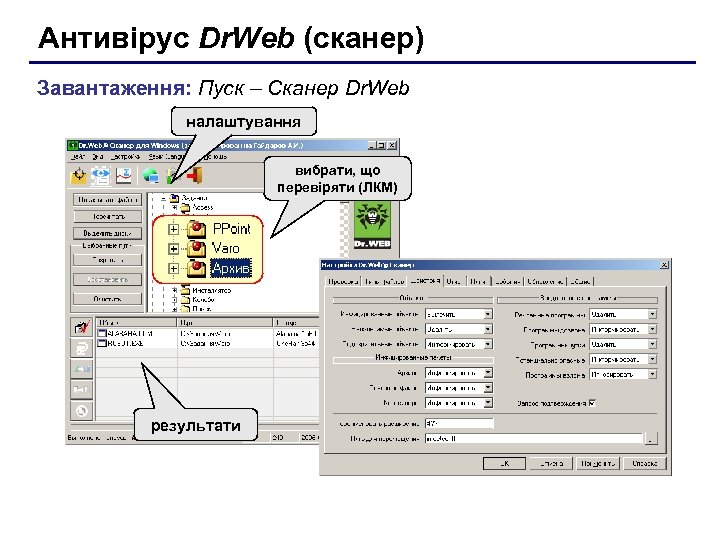Expand the PPoint tree node
The width and height of the screenshot is (720, 540).
[173, 229]
